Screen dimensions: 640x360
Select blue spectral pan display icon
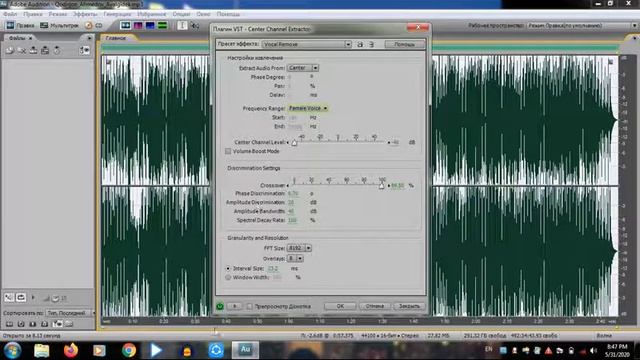pos(150,25)
